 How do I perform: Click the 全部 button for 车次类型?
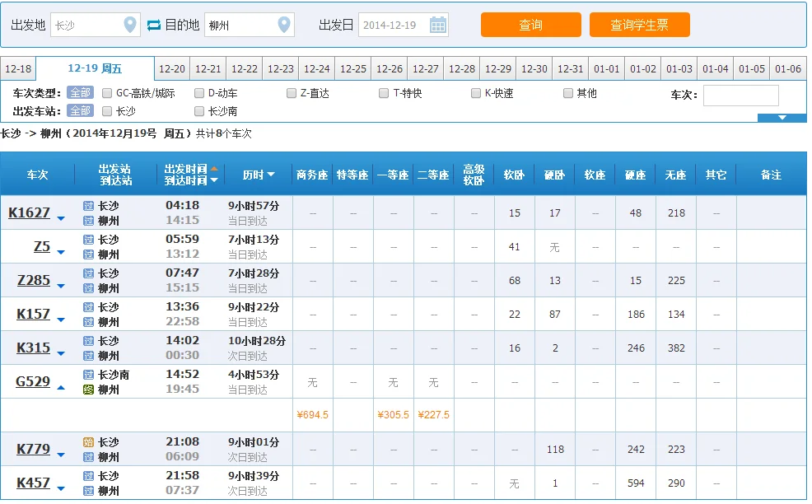pos(80,93)
